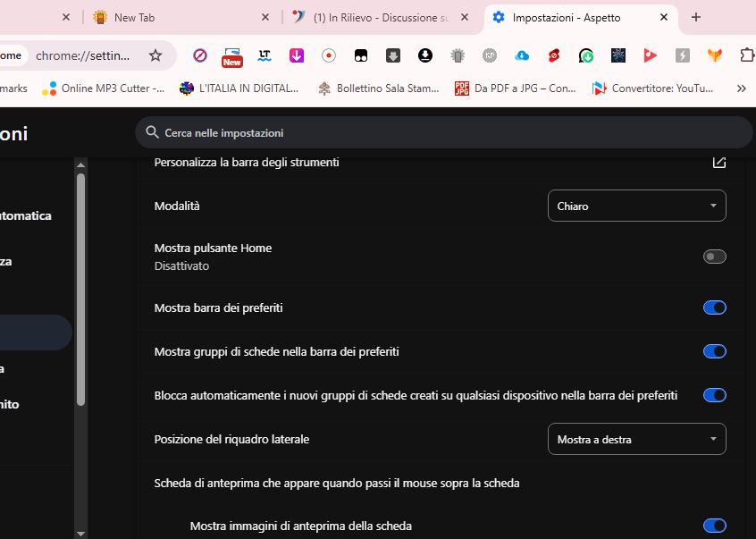Switch to In Rilievo - Discussione tab

point(381,17)
